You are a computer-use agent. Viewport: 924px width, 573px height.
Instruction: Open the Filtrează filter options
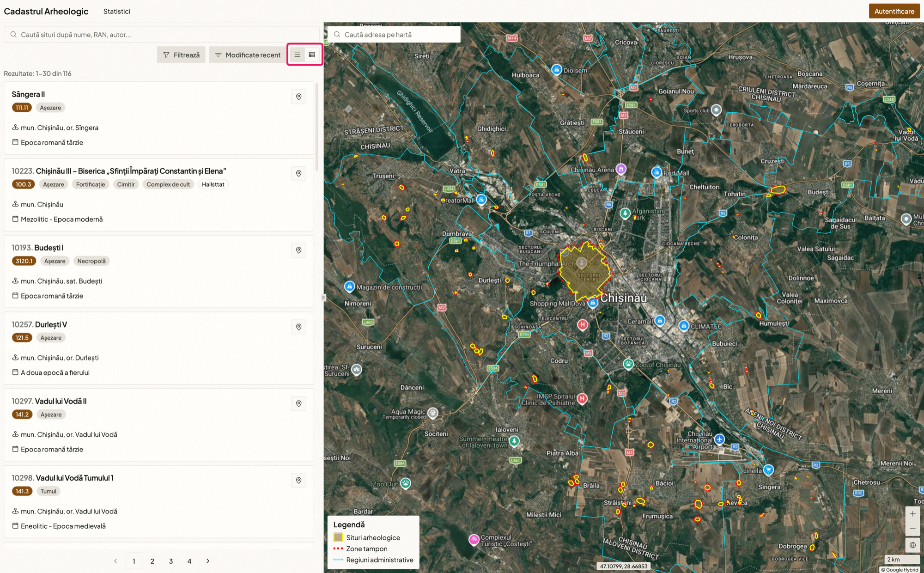[x=181, y=55]
